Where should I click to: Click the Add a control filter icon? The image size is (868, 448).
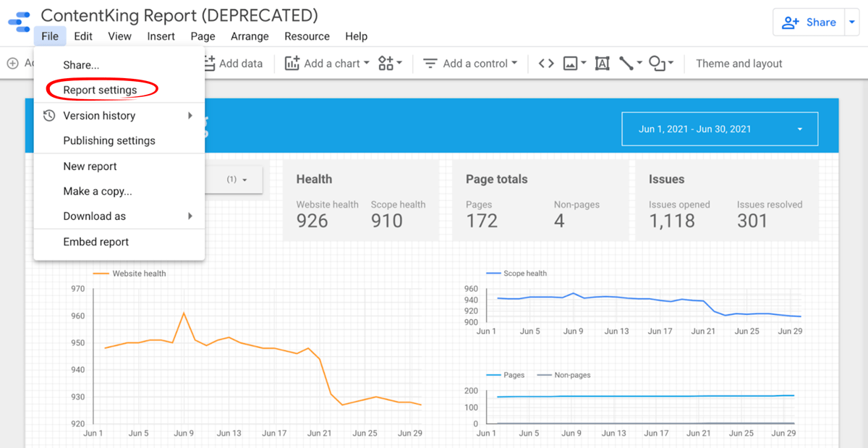pyautogui.click(x=430, y=64)
